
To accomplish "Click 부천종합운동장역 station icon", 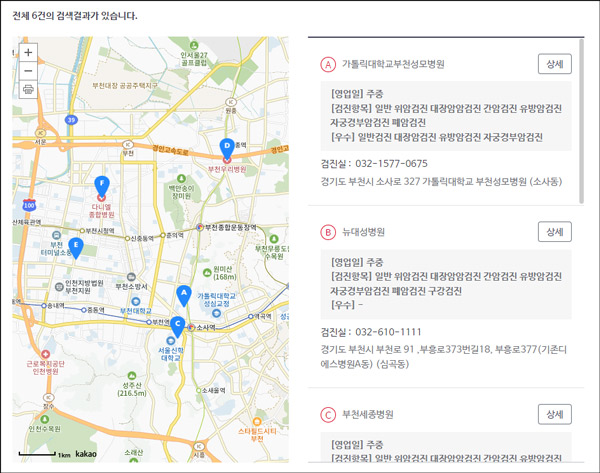I will click(200, 227).
